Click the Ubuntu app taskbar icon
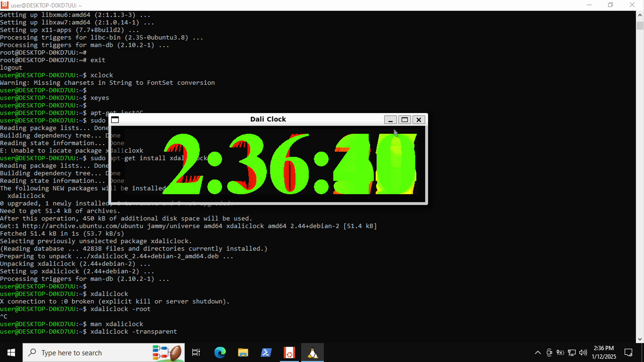644x362 pixels. coord(289,353)
